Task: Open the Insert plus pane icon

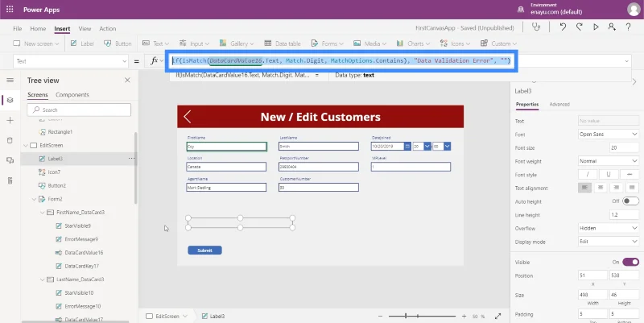Action: pos(10,120)
